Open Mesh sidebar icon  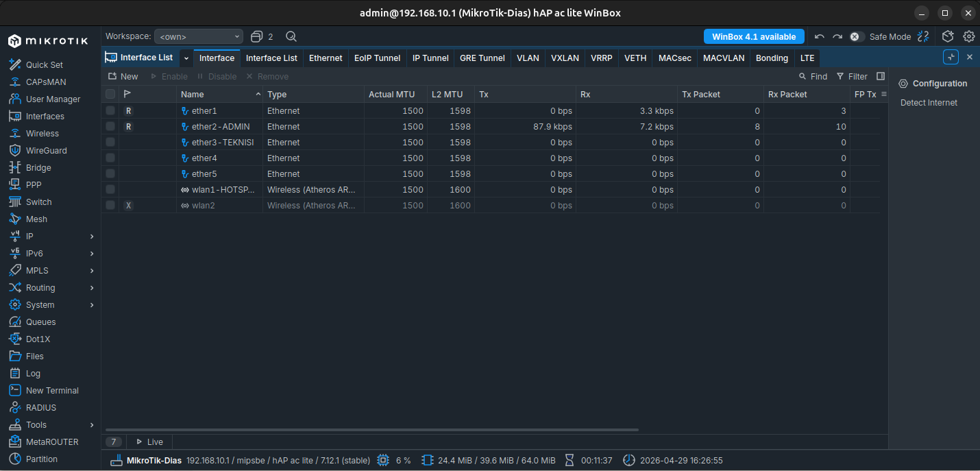click(x=15, y=219)
